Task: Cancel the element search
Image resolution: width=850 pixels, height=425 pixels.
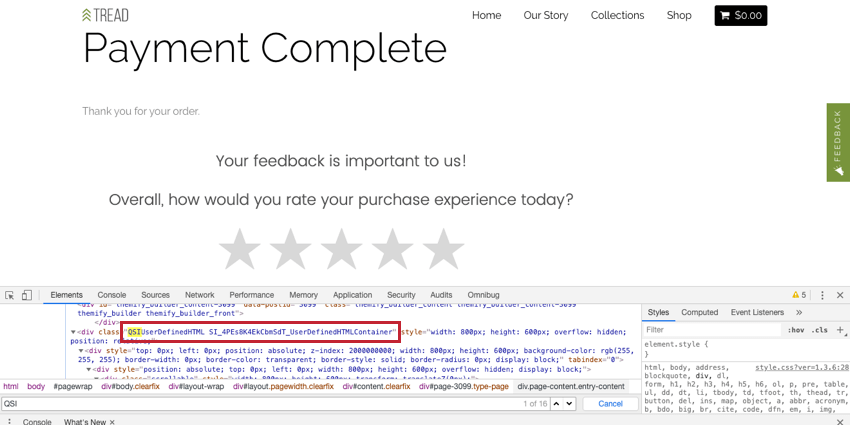Action: pos(610,403)
